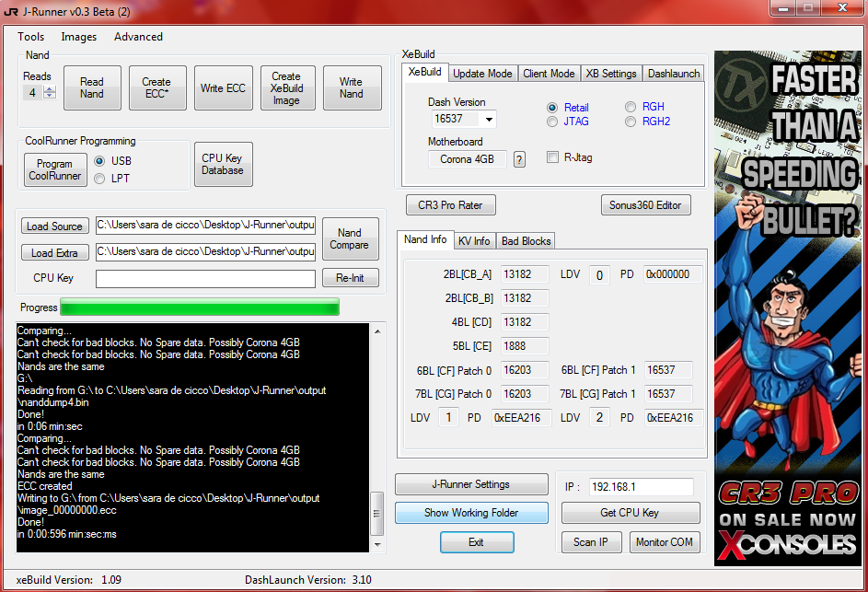868x592 pixels.
Task: Click the Scan IP button
Action: pyautogui.click(x=591, y=542)
